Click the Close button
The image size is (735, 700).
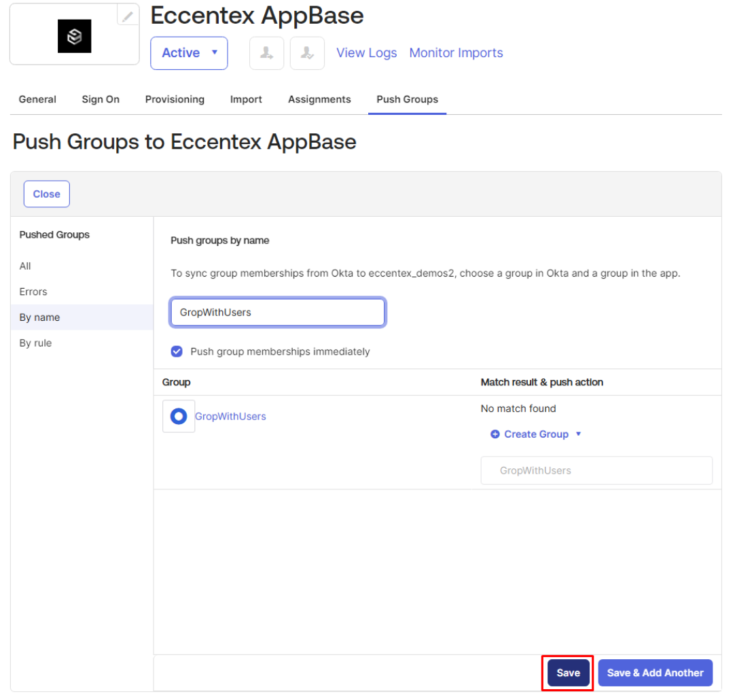click(x=47, y=194)
